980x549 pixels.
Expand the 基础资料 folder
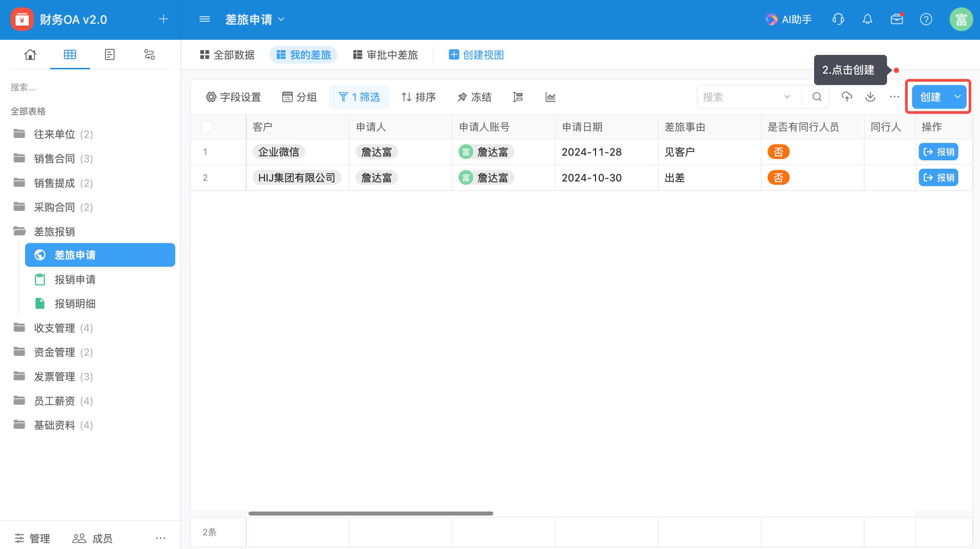point(53,425)
